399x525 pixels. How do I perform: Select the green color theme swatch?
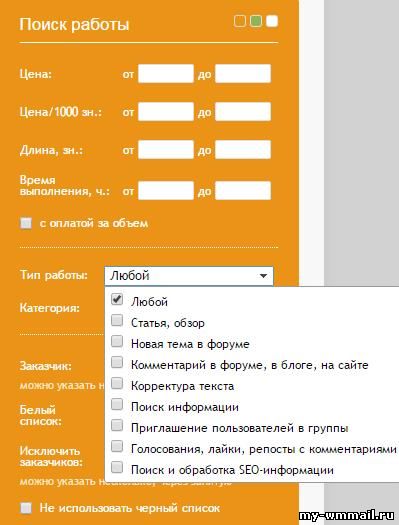pyautogui.click(x=256, y=21)
